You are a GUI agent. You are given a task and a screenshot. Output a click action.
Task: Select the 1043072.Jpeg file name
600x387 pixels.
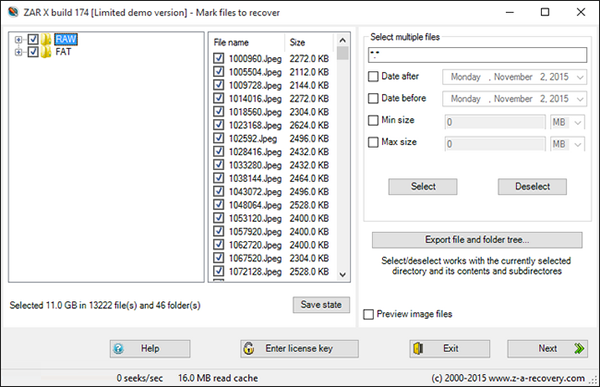[x=255, y=191]
